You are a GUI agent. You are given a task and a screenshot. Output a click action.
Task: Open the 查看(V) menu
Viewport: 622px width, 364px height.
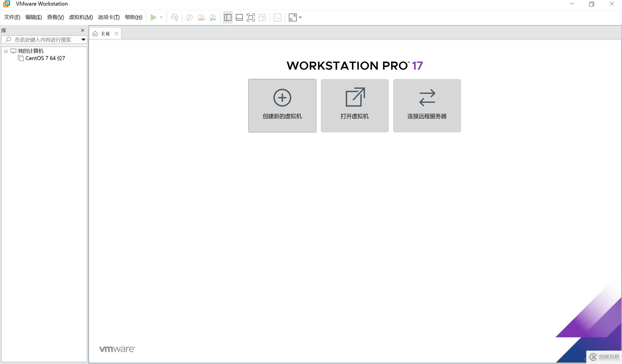click(55, 17)
